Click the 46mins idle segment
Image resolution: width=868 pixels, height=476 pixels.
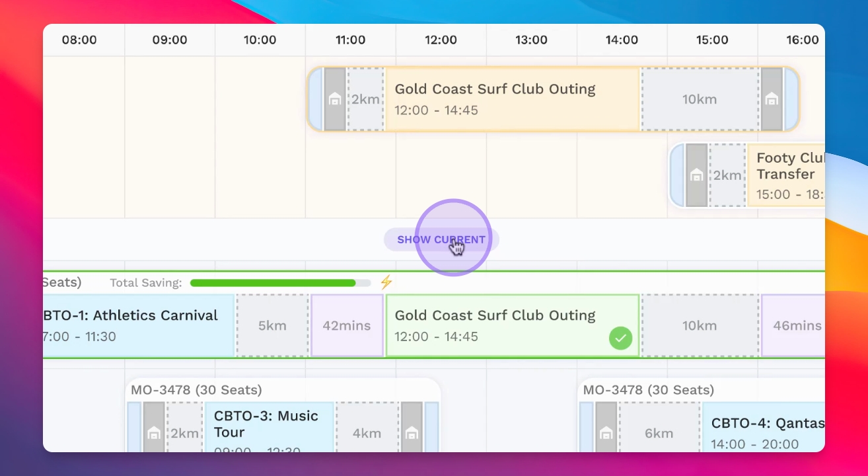coord(793,326)
